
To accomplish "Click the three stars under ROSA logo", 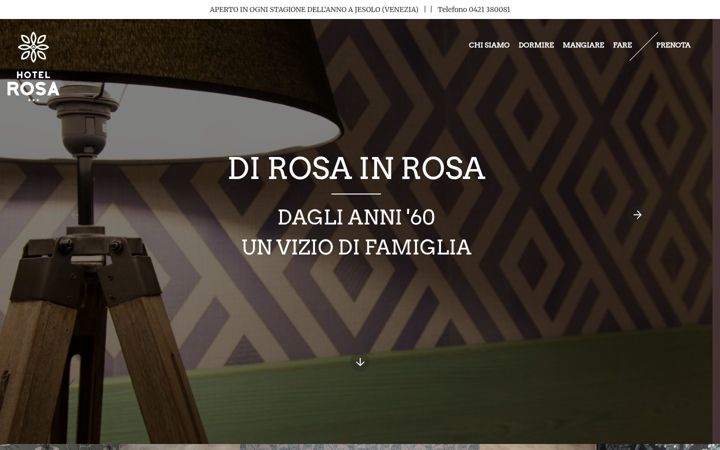I will [33, 100].
